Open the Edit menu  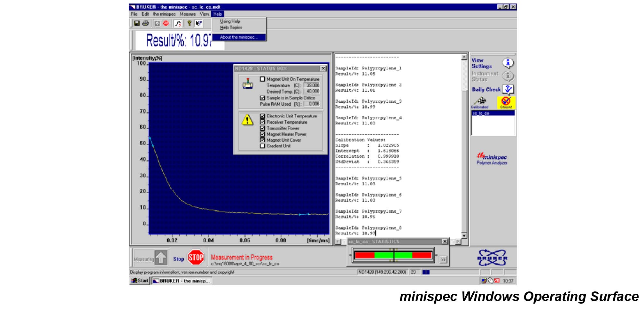[x=145, y=14]
